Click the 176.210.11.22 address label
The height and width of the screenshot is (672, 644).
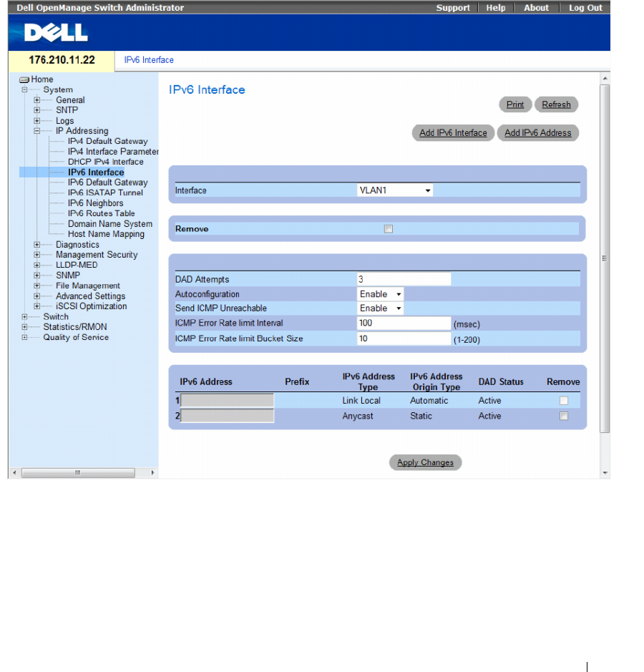(x=62, y=60)
